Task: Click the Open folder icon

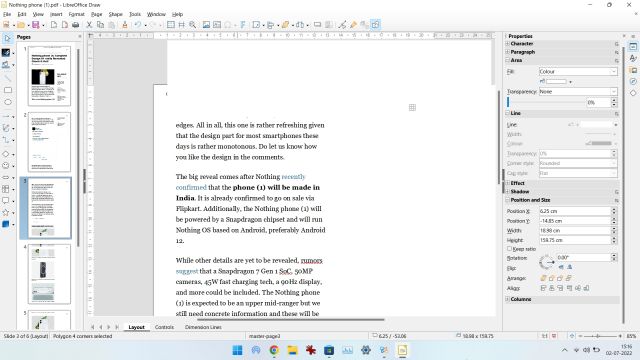Action: point(20,25)
